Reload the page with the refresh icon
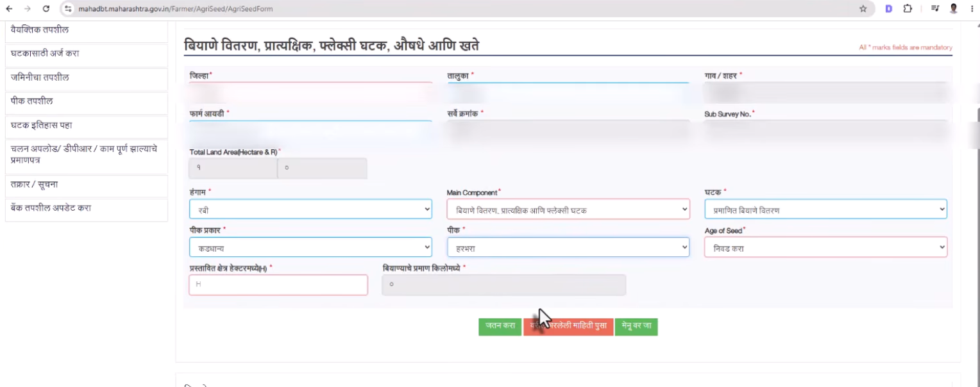 click(46, 9)
